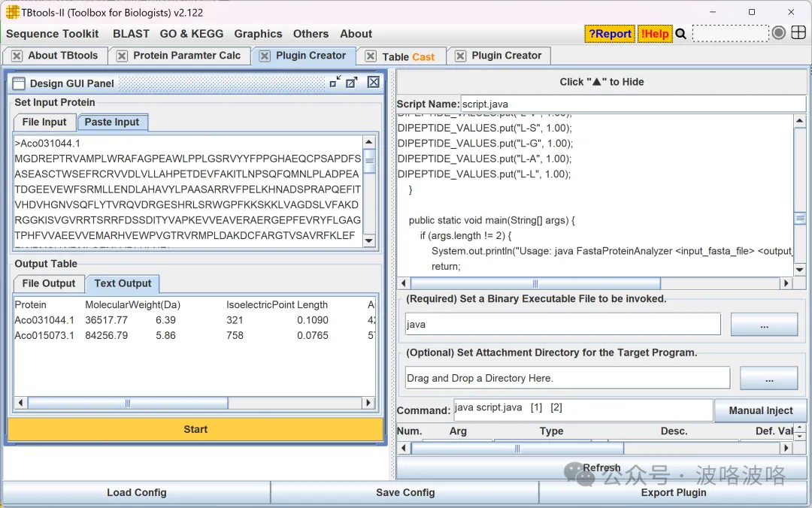
Task: Click script editor horizontal scrollbar thumb
Action: coord(535,283)
